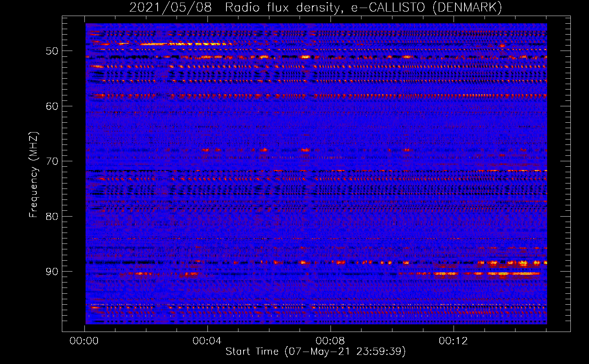Click the frequency tick label '80'

coord(52,217)
